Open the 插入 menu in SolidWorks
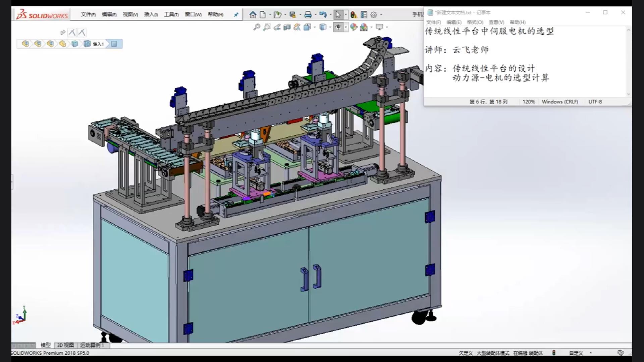The image size is (644, 362). [x=151, y=14]
